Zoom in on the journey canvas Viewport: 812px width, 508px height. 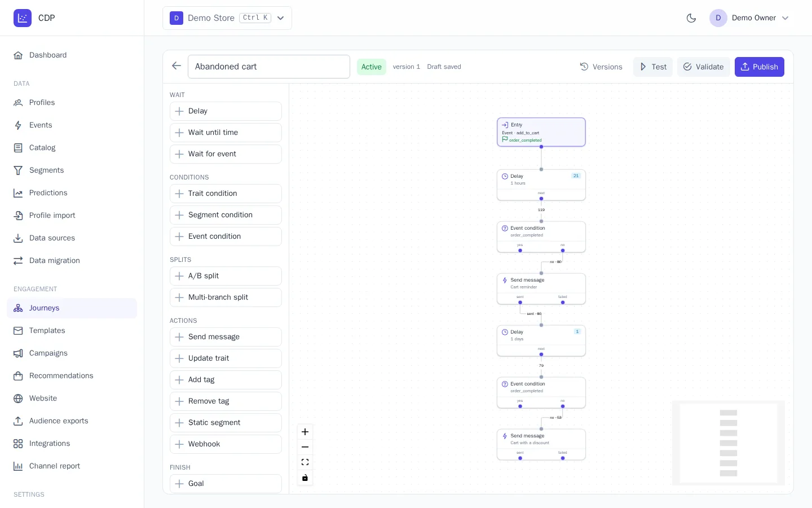click(x=305, y=432)
